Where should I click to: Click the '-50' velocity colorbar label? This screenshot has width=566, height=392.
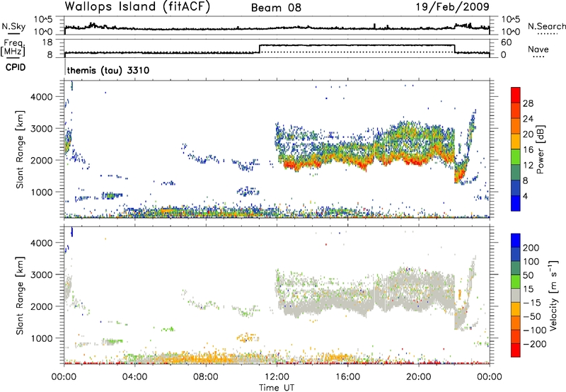pos(532,316)
